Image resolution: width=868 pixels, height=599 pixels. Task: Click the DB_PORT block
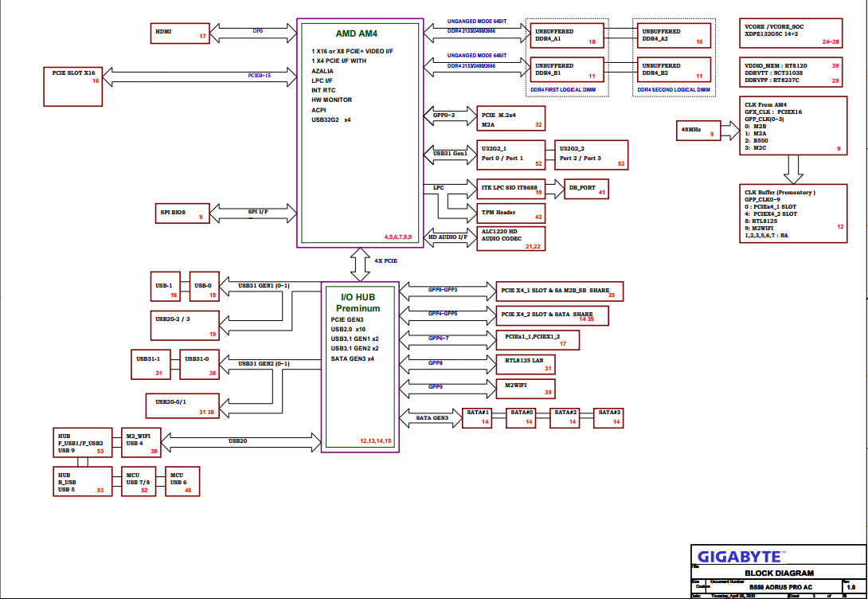tap(586, 189)
